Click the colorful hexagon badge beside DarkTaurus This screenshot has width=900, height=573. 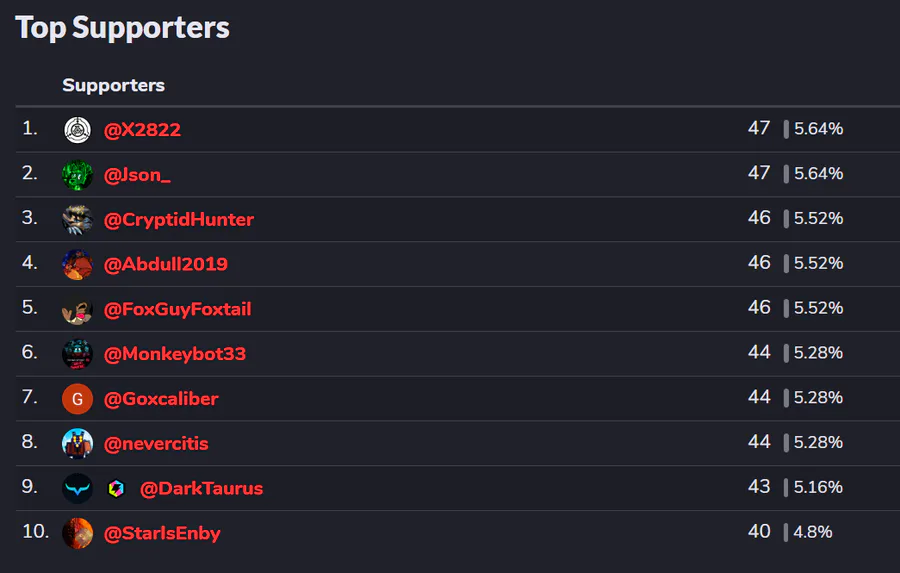click(x=116, y=489)
